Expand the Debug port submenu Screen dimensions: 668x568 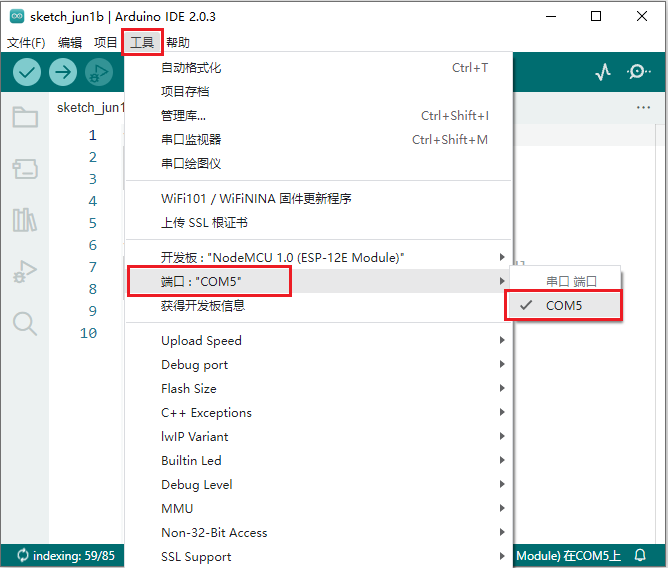319,364
